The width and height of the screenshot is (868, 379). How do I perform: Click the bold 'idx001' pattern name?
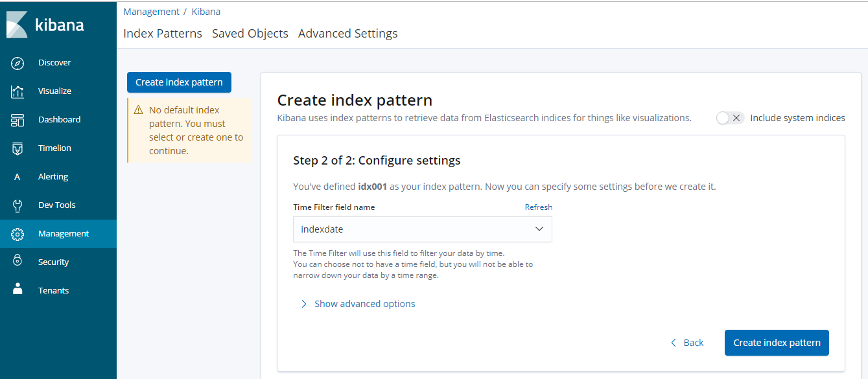tap(373, 187)
